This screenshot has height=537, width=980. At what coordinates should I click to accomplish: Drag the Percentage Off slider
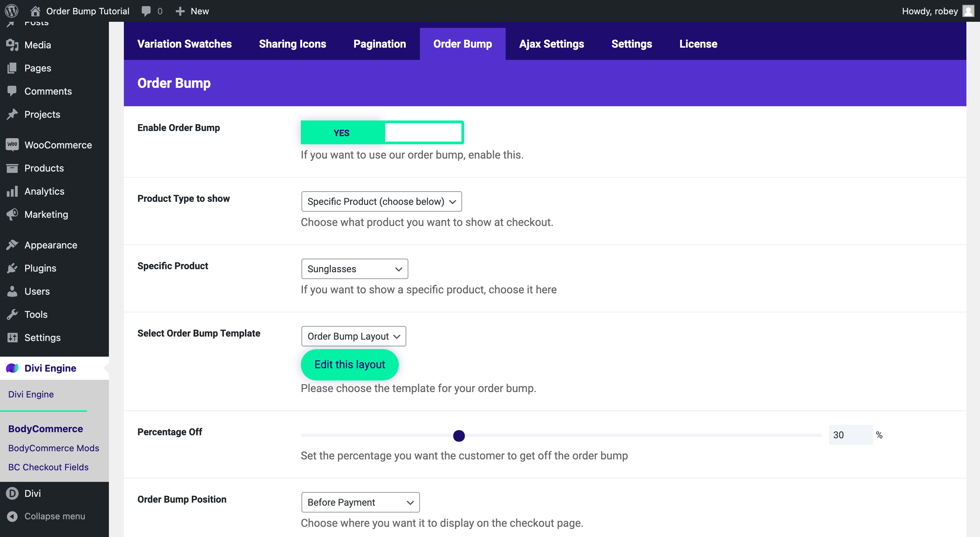pos(459,435)
